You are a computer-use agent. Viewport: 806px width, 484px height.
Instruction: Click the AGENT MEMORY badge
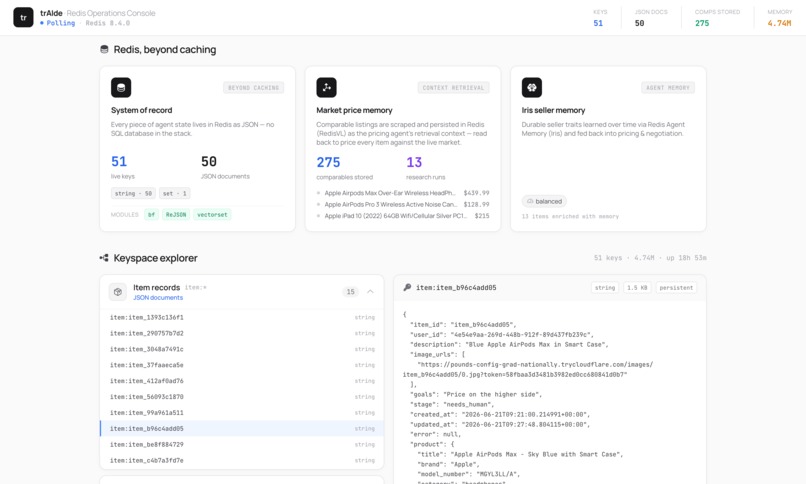668,88
